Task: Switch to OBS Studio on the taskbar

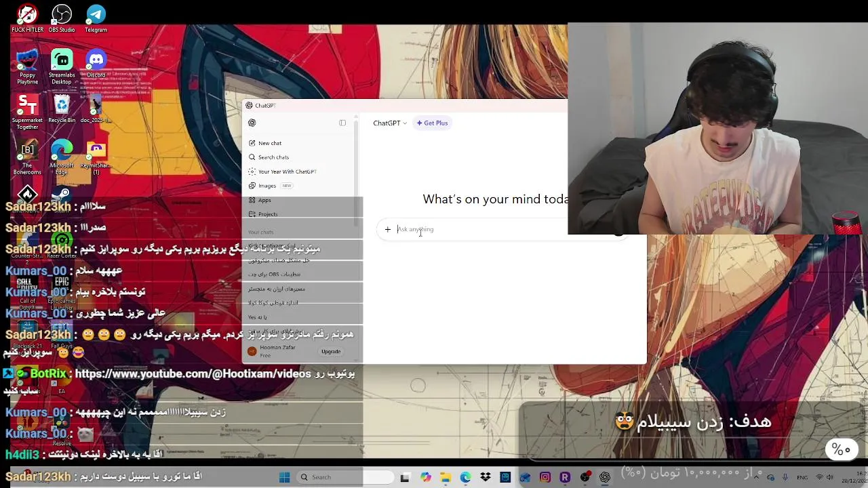Action: [585, 477]
